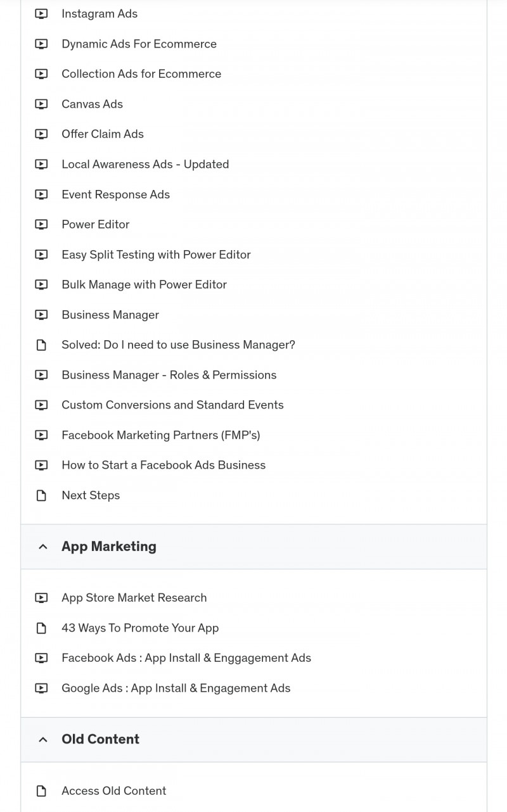Screen dimensions: 507x812
Task: Select How to Start a Facebook Ads Business
Action: [164, 465]
